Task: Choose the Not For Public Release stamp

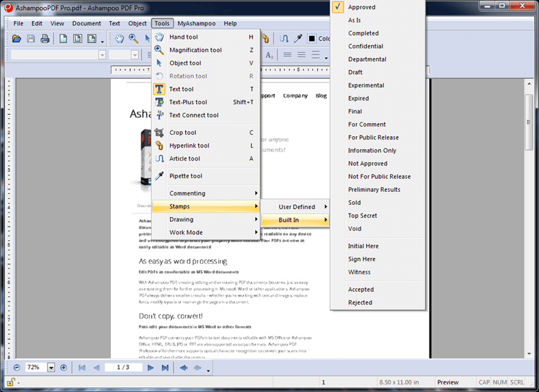Action: (x=379, y=176)
